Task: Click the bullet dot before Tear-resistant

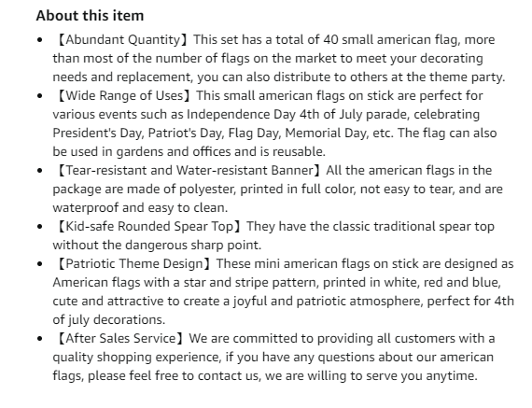Action: click(x=40, y=171)
